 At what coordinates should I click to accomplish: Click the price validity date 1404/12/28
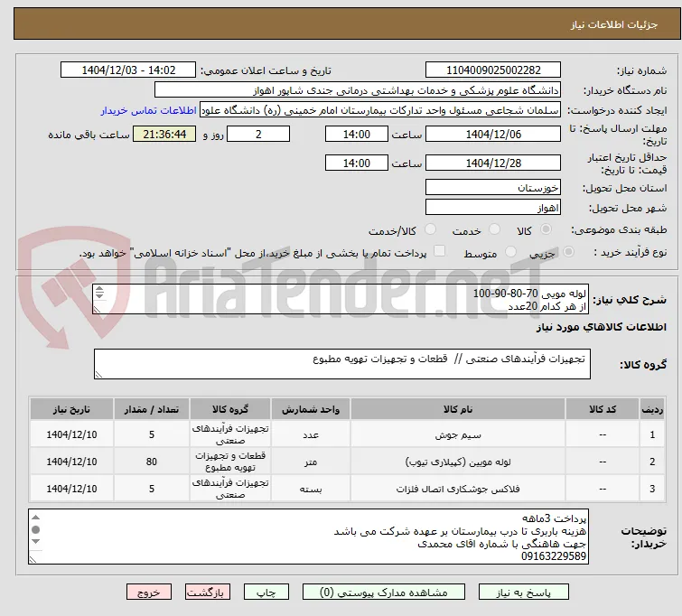tap(493, 163)
